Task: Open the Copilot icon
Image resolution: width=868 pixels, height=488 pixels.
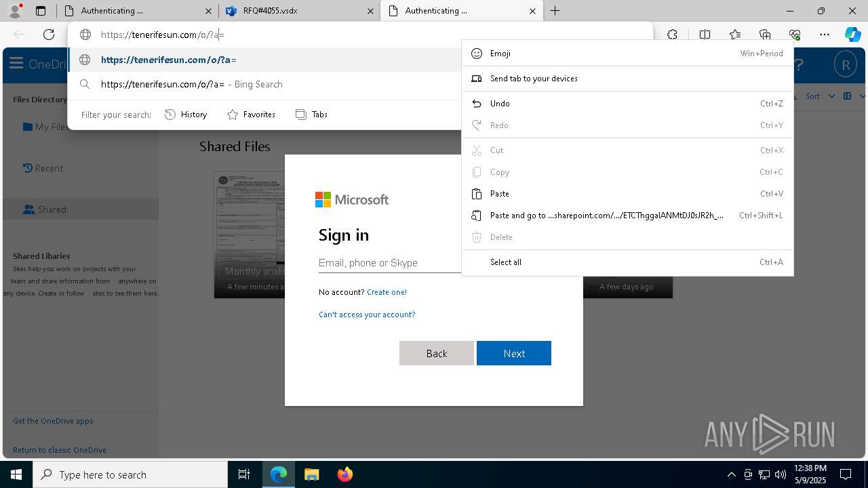Action: (x=852, y=35)
